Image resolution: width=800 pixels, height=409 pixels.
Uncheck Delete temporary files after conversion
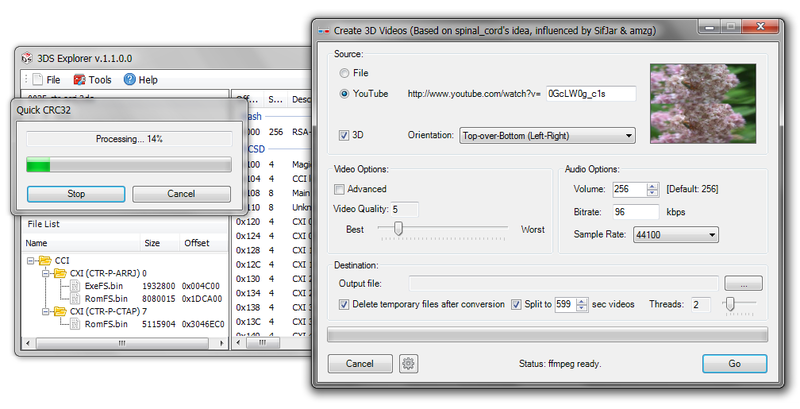click(x=345, y=304)
